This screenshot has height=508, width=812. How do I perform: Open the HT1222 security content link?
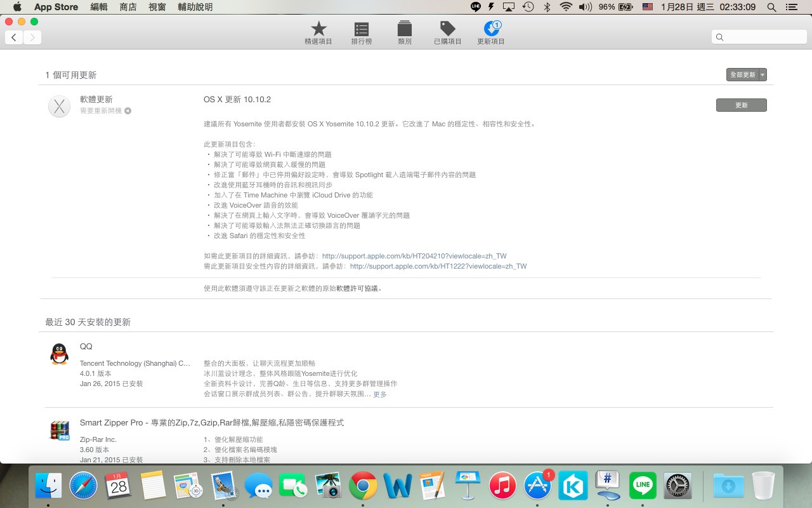coord(438,266)
